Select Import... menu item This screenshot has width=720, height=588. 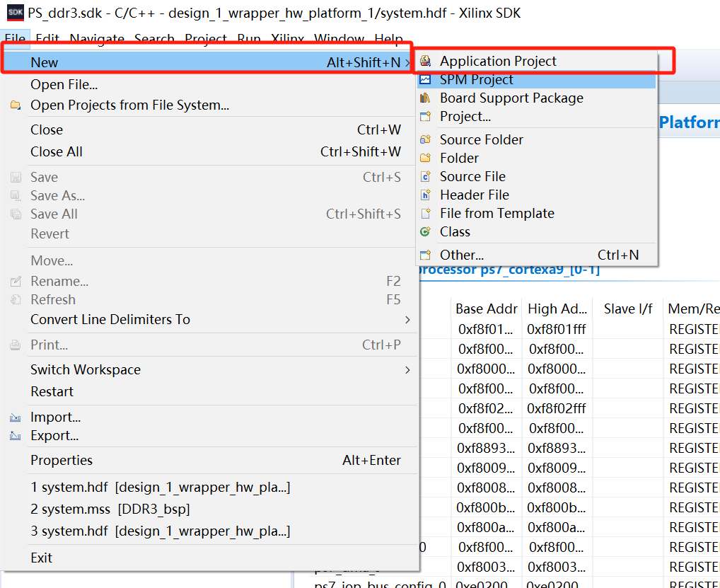(210, 417)
